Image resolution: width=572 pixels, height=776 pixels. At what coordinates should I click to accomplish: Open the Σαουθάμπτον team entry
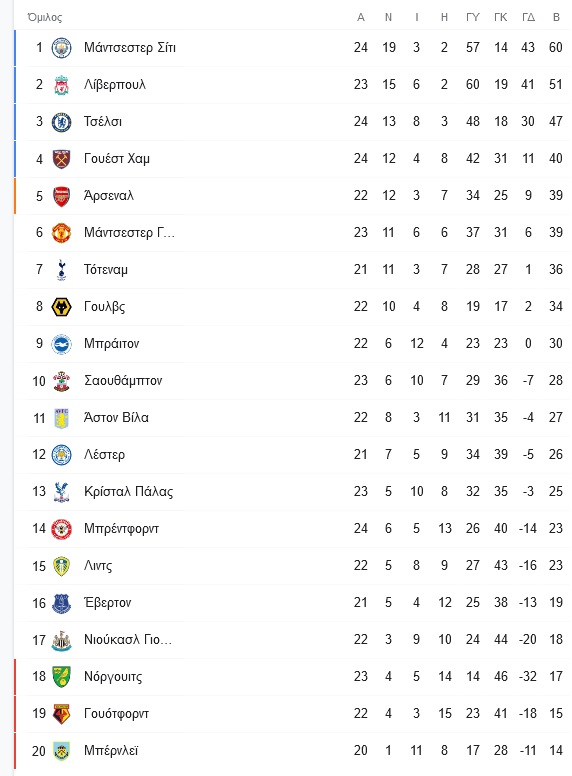[x=123, y=381]
